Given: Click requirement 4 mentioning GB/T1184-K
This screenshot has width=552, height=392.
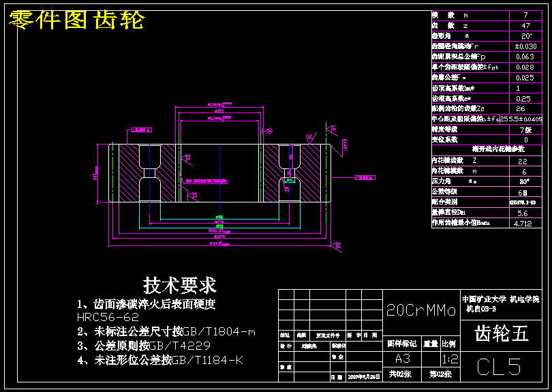Looking at the screenshot, I should point(160,360).
